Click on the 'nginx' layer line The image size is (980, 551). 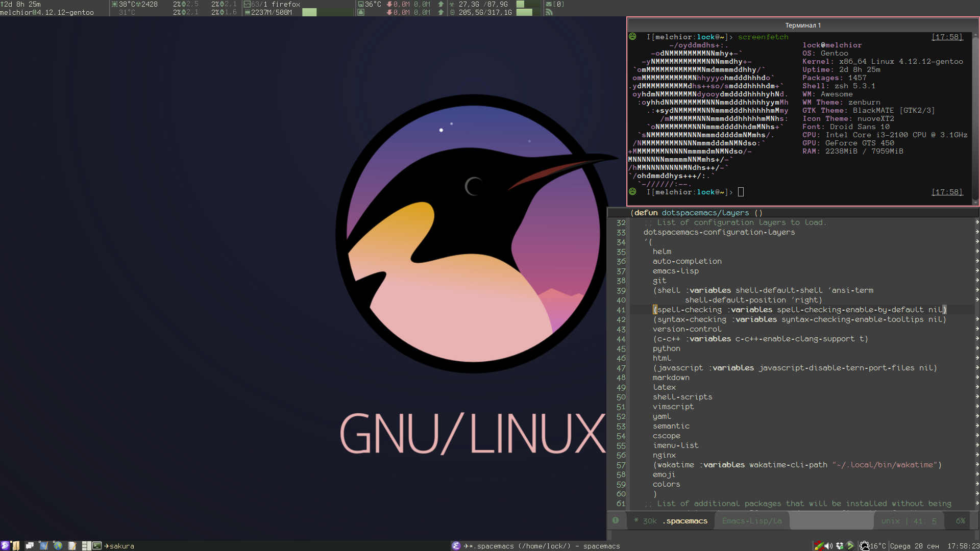[664, 455]
